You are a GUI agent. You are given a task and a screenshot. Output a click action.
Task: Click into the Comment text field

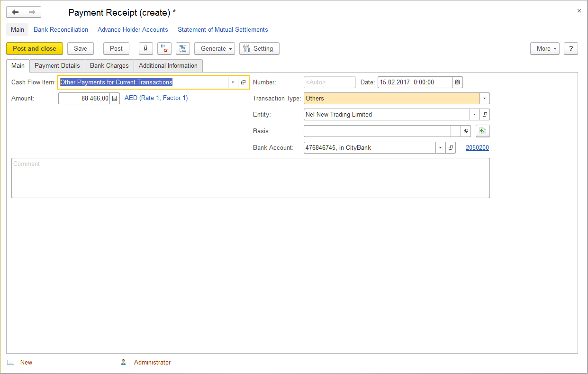250,178
